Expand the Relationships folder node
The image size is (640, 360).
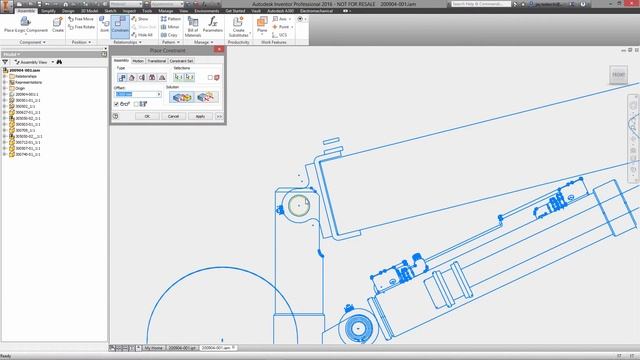click(x=4, y=76)
